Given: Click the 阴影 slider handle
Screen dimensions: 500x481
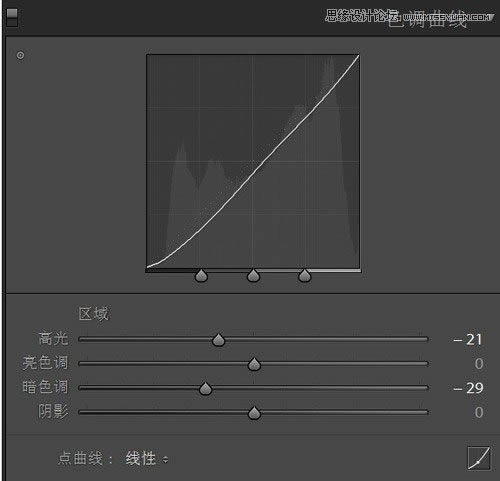Looking at the screenshot, I should point(254,413).
